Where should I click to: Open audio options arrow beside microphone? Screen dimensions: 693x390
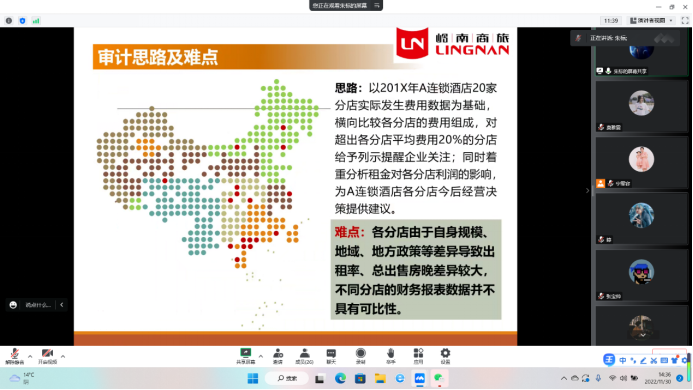click(x=30, y=356)
